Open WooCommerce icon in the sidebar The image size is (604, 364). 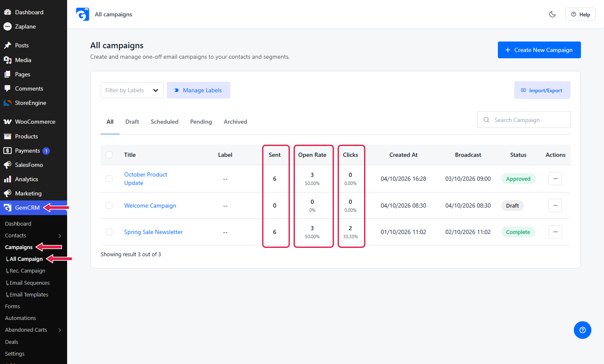click(x=8, y=122)
